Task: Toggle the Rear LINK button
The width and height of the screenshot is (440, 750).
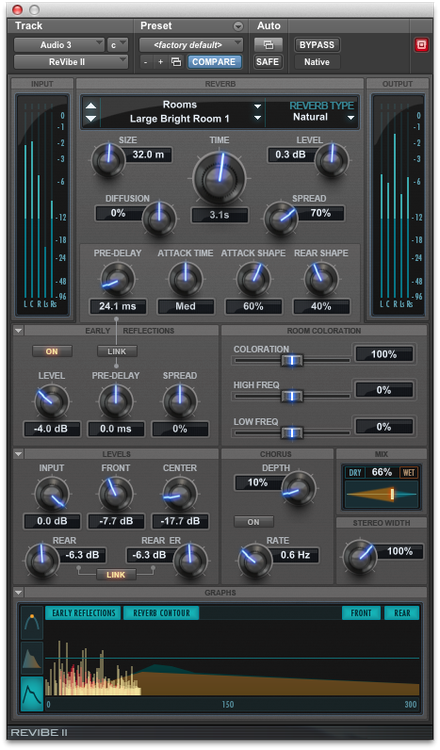Action: pos(116,575)
